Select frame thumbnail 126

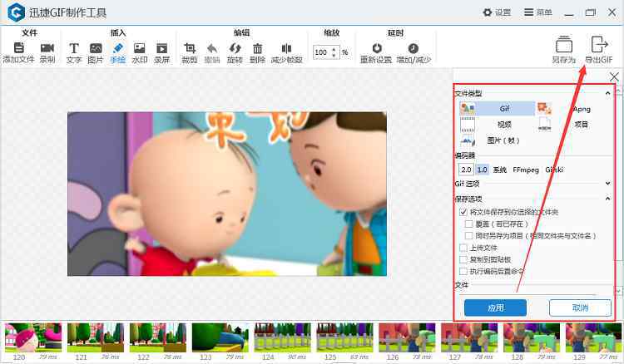(x=407, y=337)
